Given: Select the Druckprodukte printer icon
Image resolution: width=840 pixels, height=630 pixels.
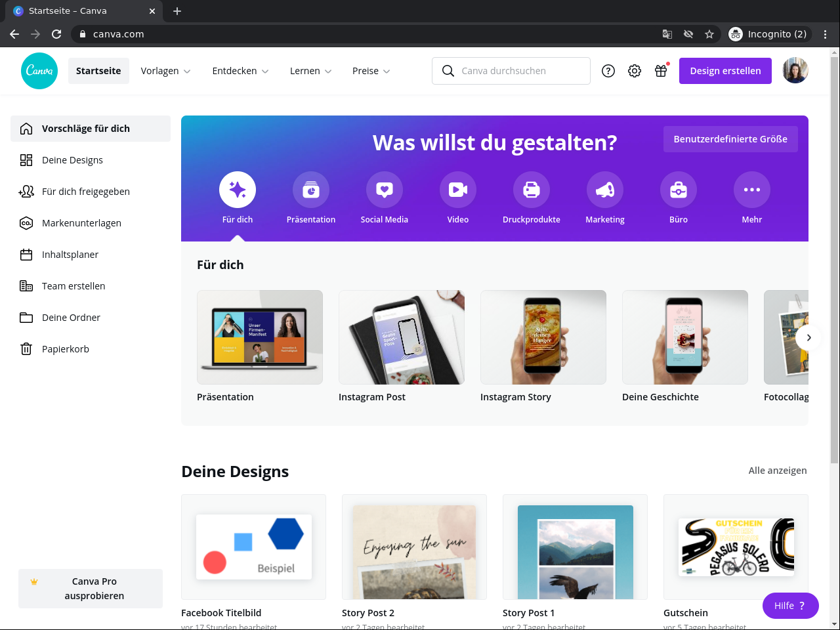Looking at the screenshot, I should 532,190.
